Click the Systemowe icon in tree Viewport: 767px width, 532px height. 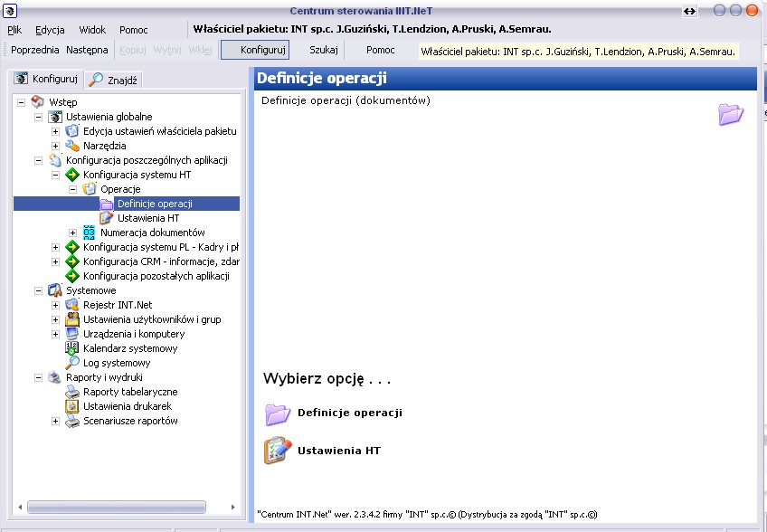(55, 290)
